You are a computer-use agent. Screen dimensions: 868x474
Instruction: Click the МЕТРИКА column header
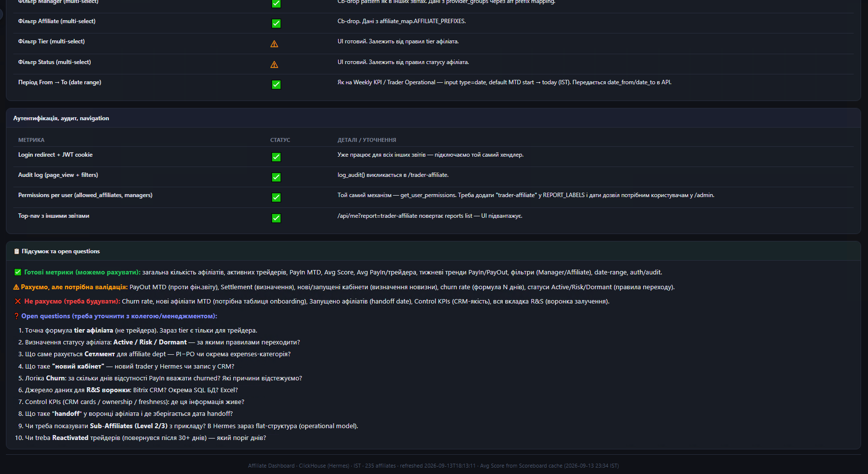pyautogui.click(x=31, y=140)
